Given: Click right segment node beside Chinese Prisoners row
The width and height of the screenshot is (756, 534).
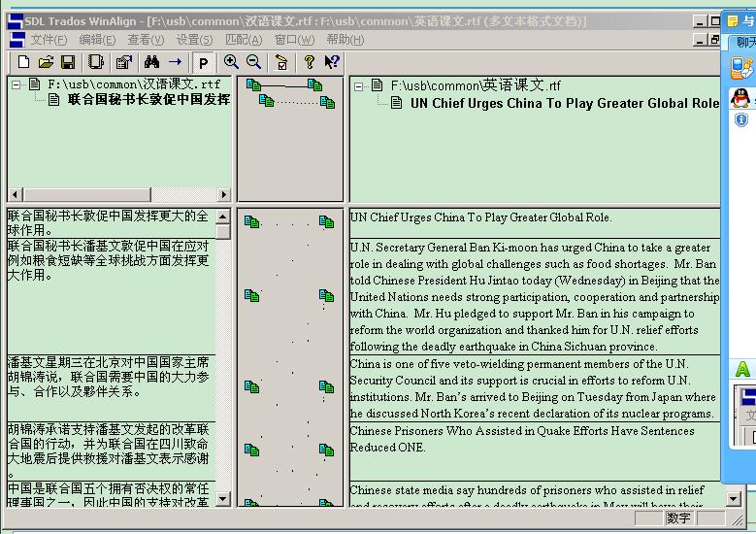Looking at the screenshot, I should pyautogui.click(x=326, y=451).
